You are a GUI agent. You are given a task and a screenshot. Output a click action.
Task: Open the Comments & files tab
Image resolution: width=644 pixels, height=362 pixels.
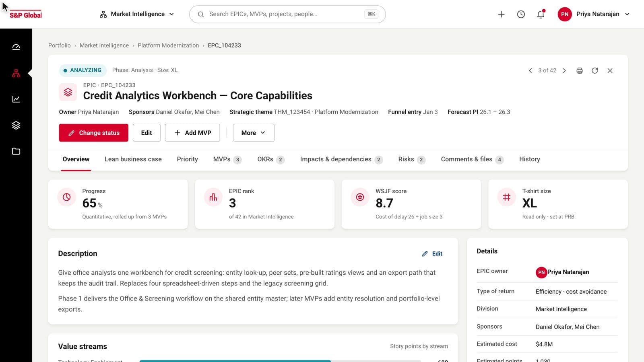point(472,159)
